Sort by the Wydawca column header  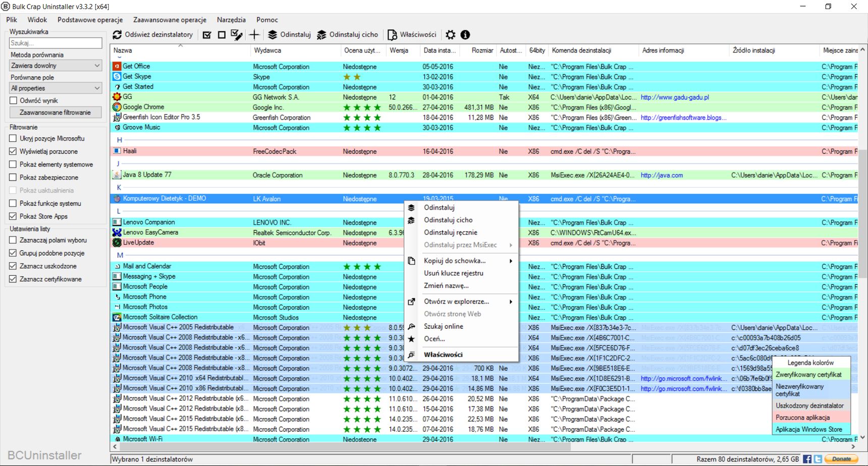(x=296, y=50)
